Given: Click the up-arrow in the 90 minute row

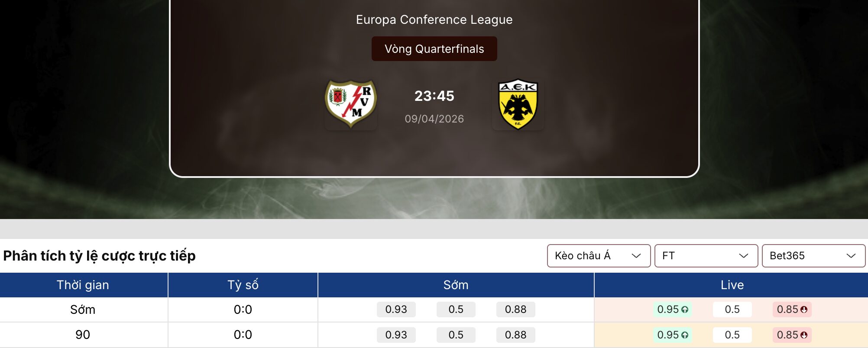Looking at the screenshot, I should pos(685,335).
